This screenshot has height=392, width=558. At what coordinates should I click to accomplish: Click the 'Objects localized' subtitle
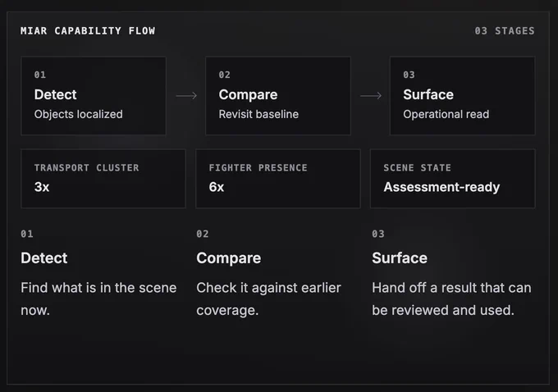coord(79,114)
